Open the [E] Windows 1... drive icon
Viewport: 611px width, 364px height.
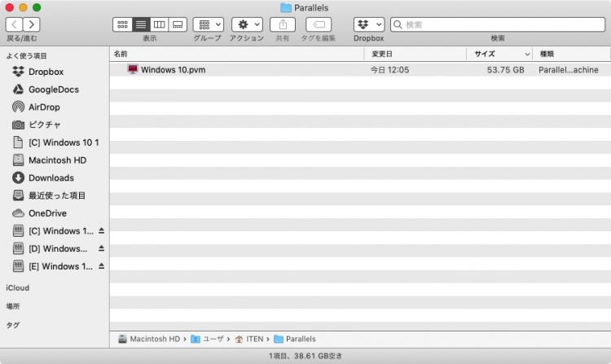18,266
